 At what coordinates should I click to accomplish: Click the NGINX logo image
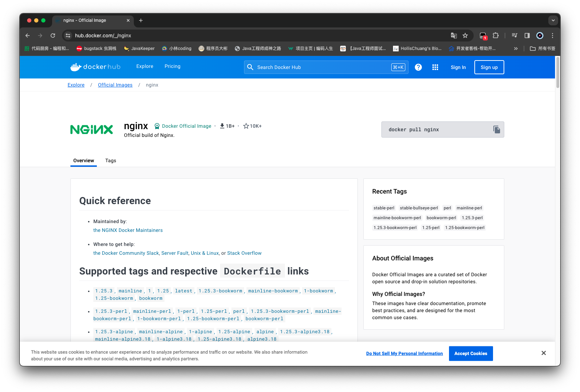pyautogui.click(x=92, y=129)
